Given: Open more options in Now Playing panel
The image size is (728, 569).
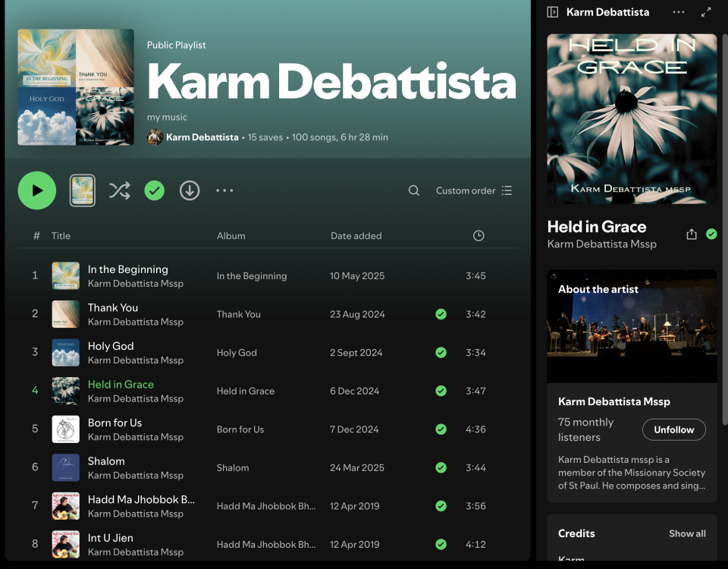Looking at the screenshot, I should tap(679, 12).
